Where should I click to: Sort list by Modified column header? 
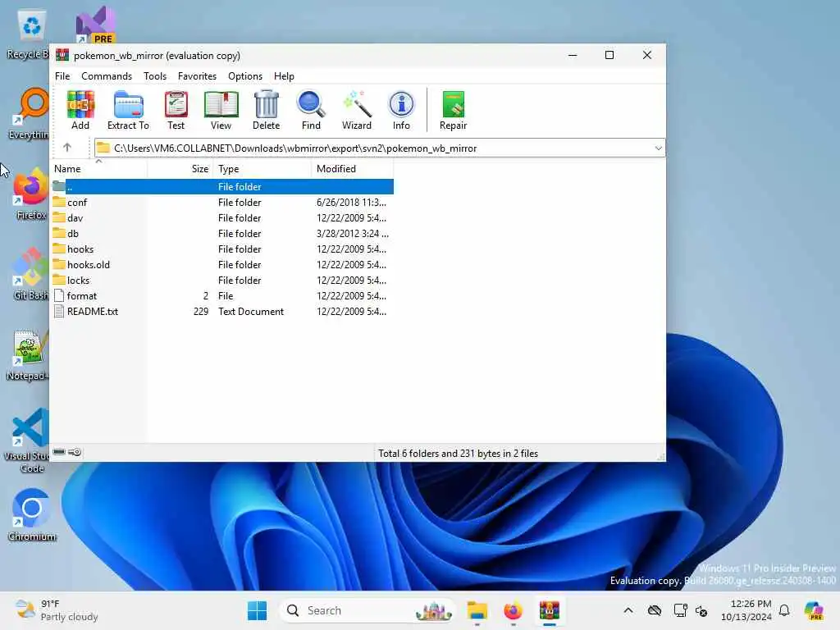pos(353,169)
